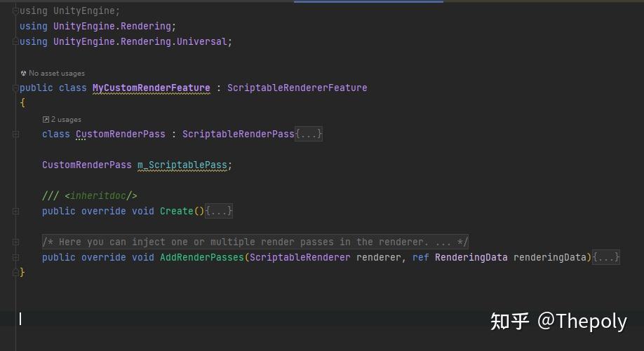Click the Unity icon beside 'No asset usages'
644x351 pixels.
click(x=23, y=74)
